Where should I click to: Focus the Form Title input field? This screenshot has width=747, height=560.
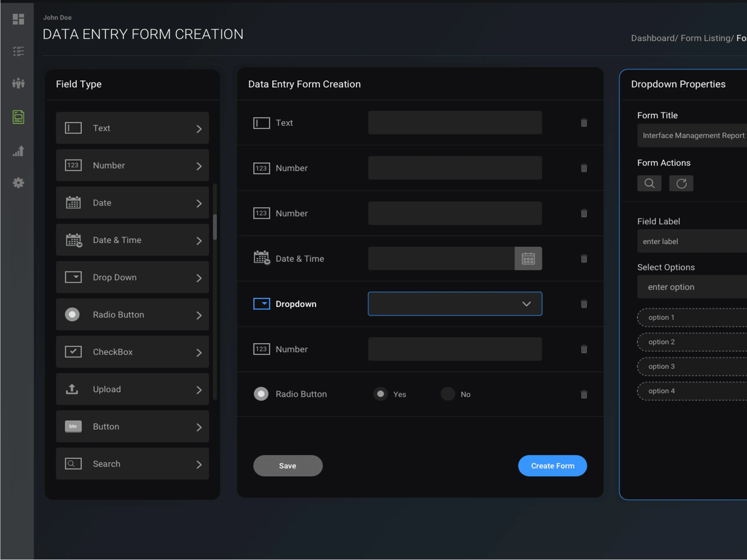pos(692,135)
